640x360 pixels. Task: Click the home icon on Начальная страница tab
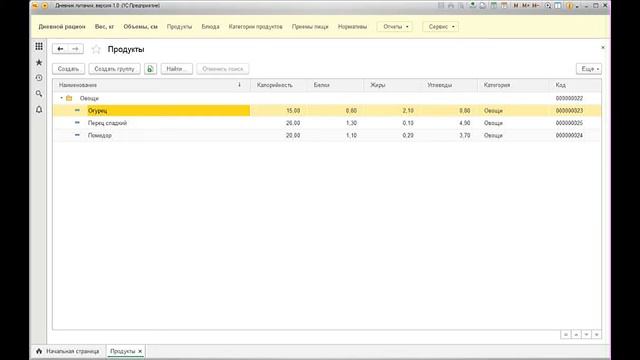pyautogui.click(x=39, y=351)
